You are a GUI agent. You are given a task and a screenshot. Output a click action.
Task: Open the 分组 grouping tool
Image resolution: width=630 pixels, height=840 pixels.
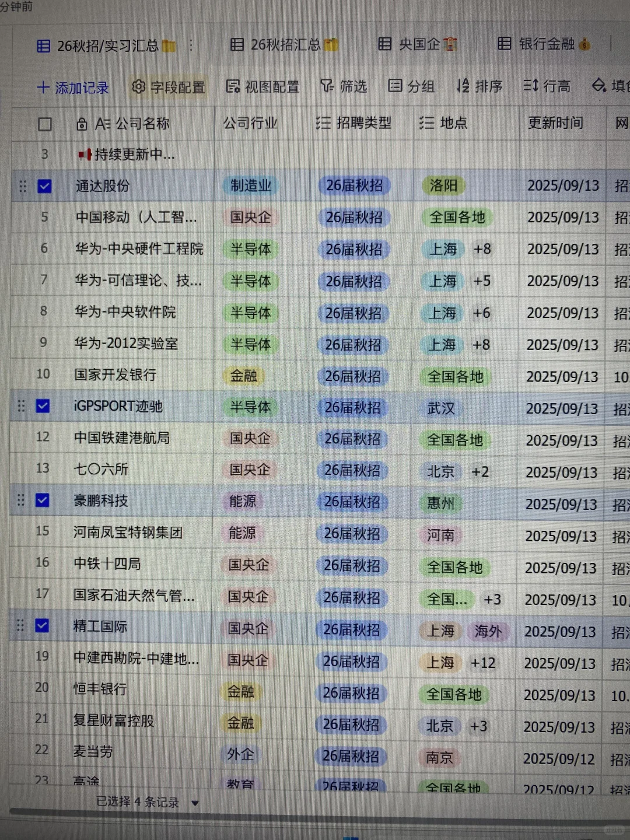point(412,86)
